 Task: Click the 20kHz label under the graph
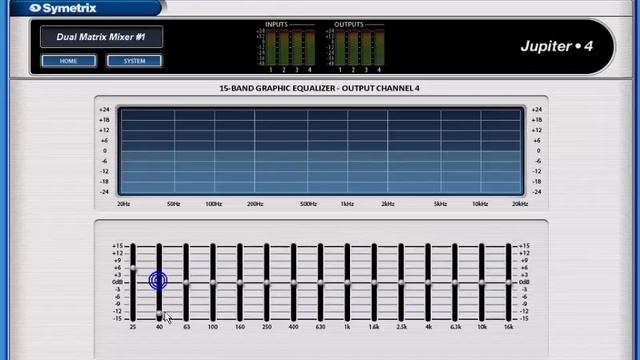pyautogui.click(x=520, y=204)
